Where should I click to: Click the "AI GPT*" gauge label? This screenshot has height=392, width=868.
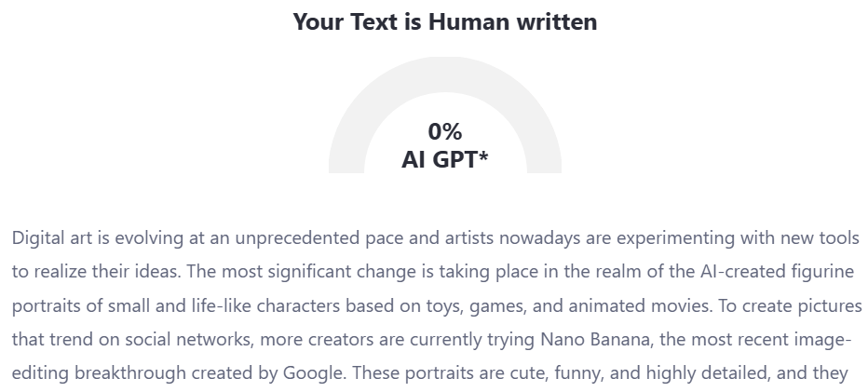(x=445, y=159)
